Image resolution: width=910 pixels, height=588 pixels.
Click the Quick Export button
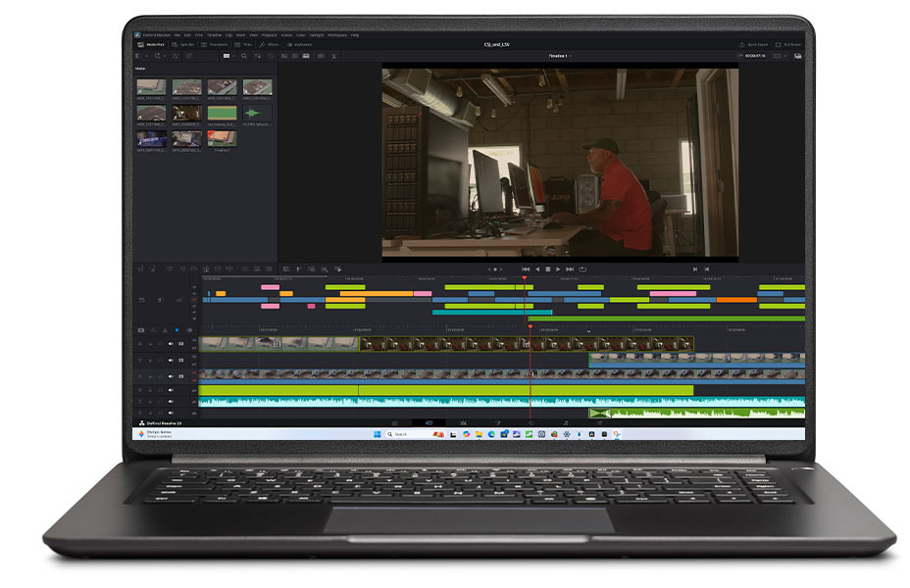point(753,45)
